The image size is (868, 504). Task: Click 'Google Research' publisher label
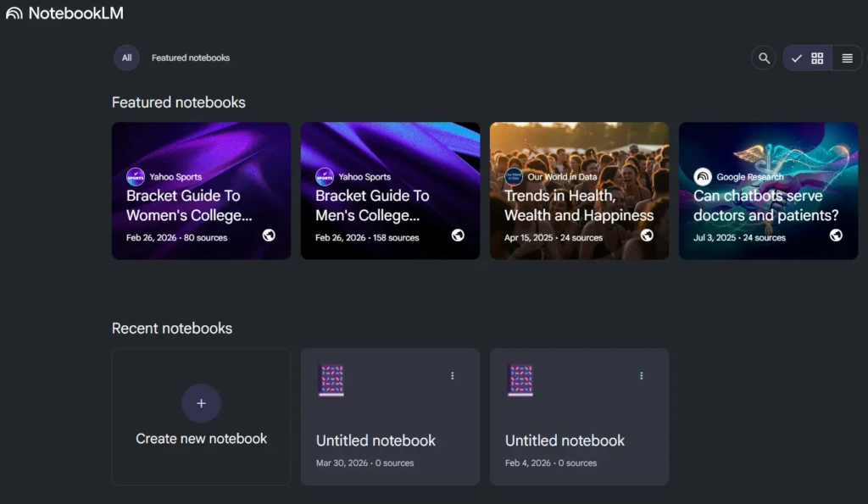click(749, 176)
